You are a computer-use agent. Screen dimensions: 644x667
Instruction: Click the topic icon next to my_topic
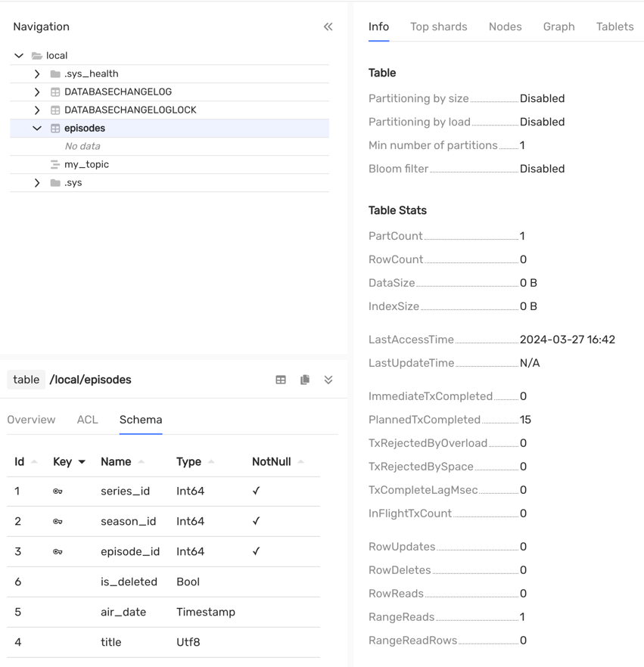click(x=53, y=164)
